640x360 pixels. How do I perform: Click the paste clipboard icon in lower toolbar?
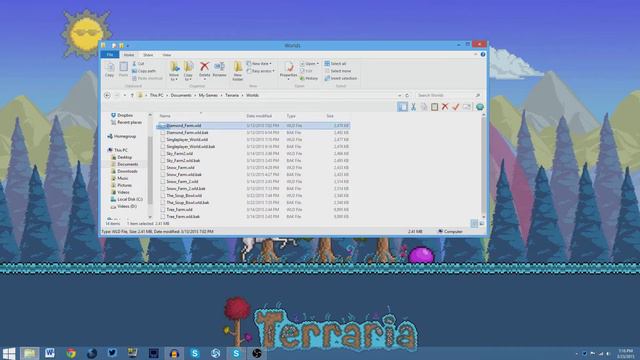434,107
